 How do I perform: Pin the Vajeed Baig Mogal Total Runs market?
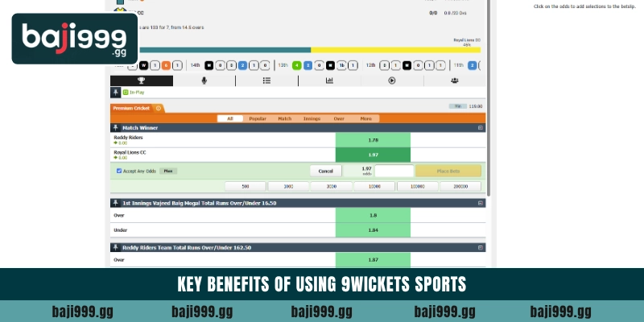click(116, 203)
